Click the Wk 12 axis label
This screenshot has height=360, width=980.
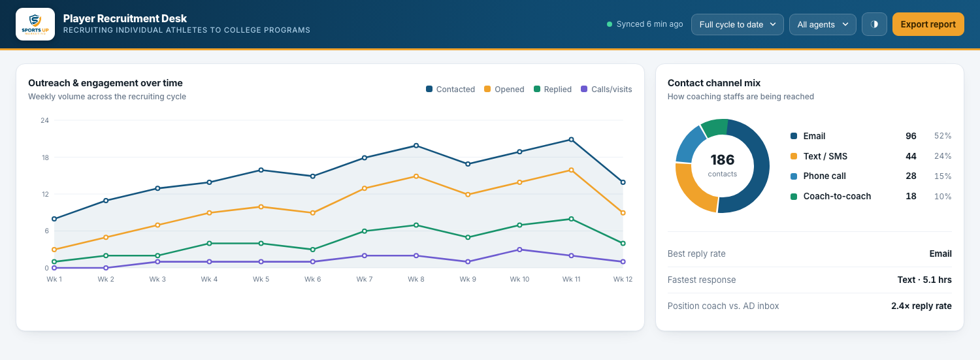point(623,279)
